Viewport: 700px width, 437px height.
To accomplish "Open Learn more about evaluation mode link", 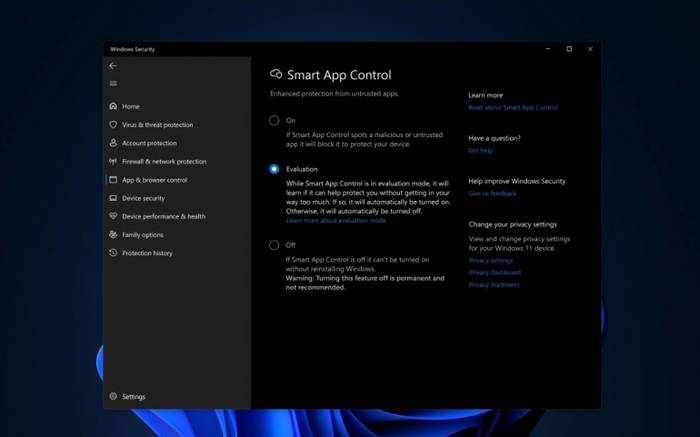I will tap(336, 221).
